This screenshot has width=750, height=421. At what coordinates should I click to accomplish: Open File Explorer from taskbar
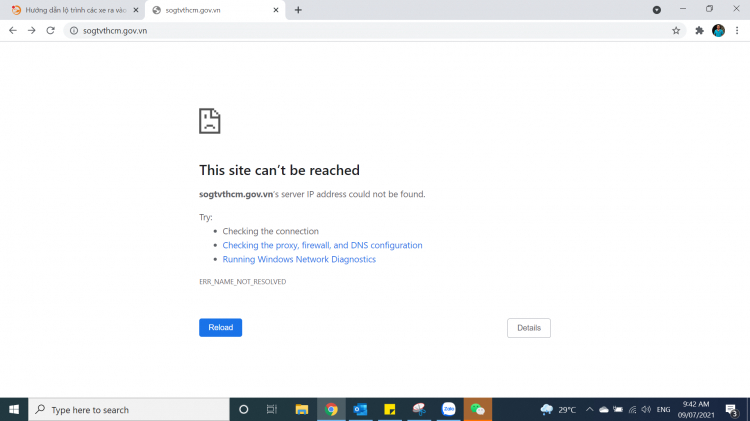pos(302,410)
